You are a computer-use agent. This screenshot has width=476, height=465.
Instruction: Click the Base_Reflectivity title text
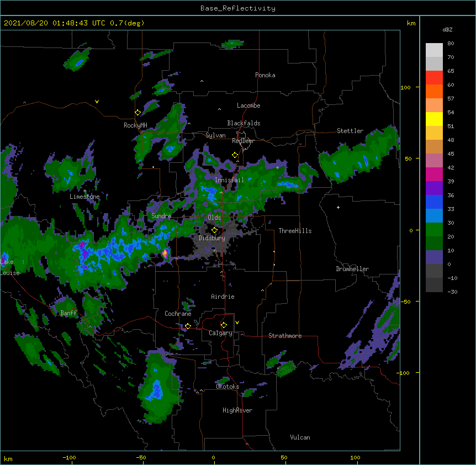click(x=238, y=8)
